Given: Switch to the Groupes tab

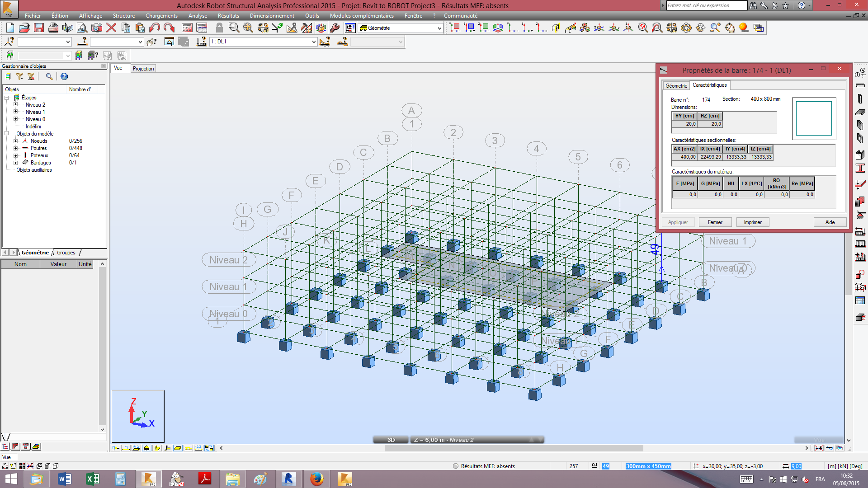Looking at the screenshot, I should pyautogui.click(x=66, y=253).
